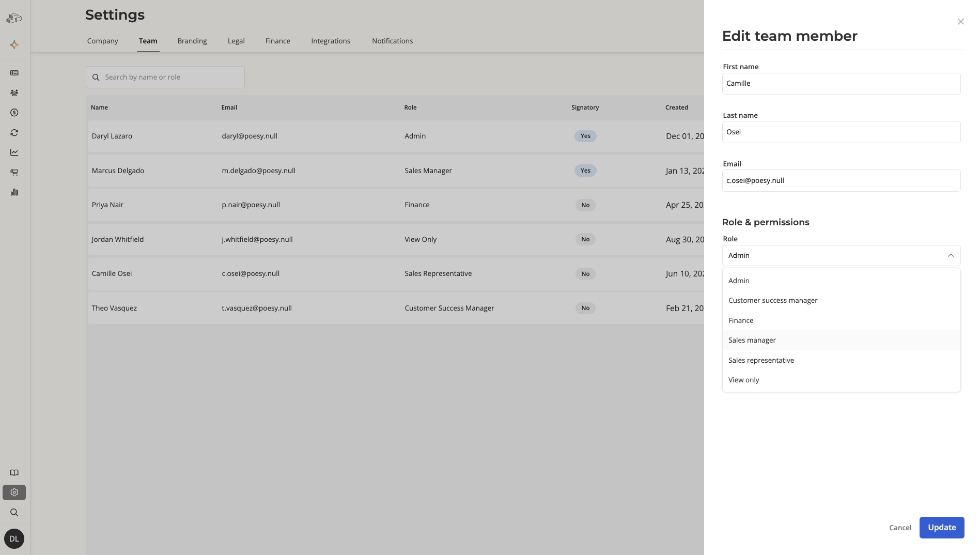Open the dollar billing icon in sidebar
Image resolution: width=980 pixels, height=555 pixels.
(x=14, y=113)
